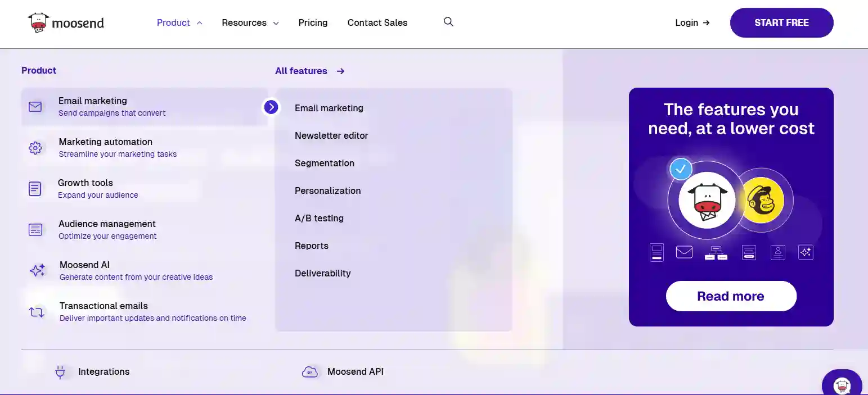Click 'Optimize your engagement' subtitle

click(x=107, y=236)
